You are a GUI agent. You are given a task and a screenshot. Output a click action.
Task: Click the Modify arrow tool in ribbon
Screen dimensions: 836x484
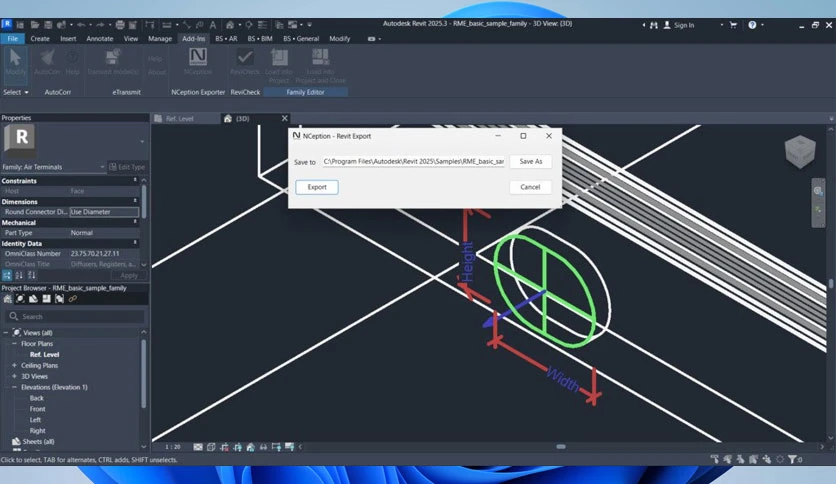coord(15,63)
